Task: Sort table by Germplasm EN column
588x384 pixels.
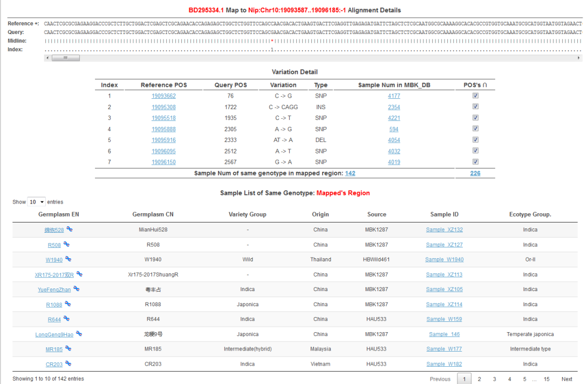Action: [58, 214]
